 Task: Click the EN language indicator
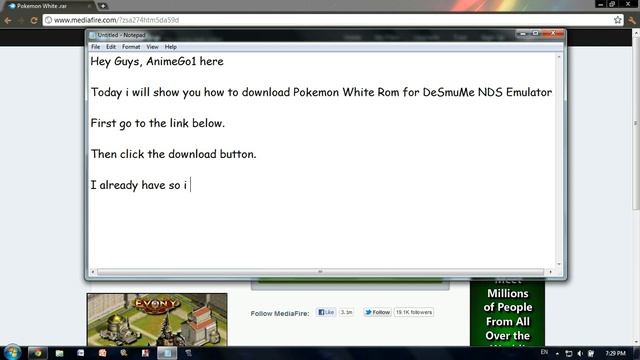[544, 352]
